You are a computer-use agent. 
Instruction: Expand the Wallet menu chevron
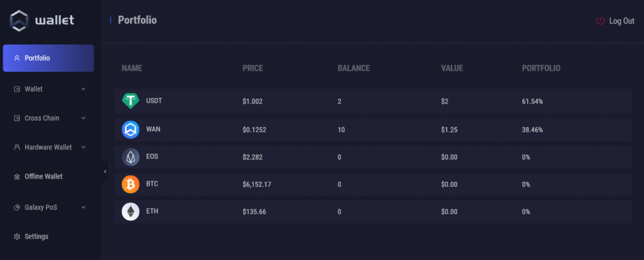tap(84, 89)
